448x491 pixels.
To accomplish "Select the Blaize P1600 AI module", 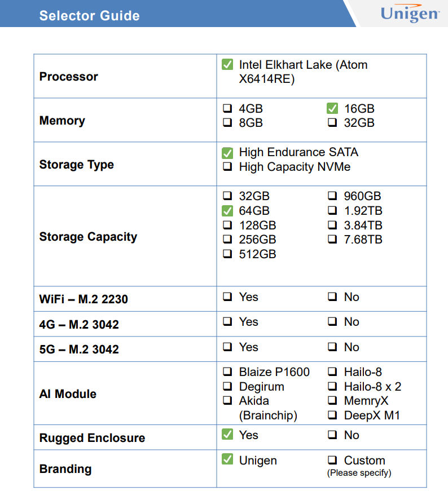I will click(x=227, y=372).
